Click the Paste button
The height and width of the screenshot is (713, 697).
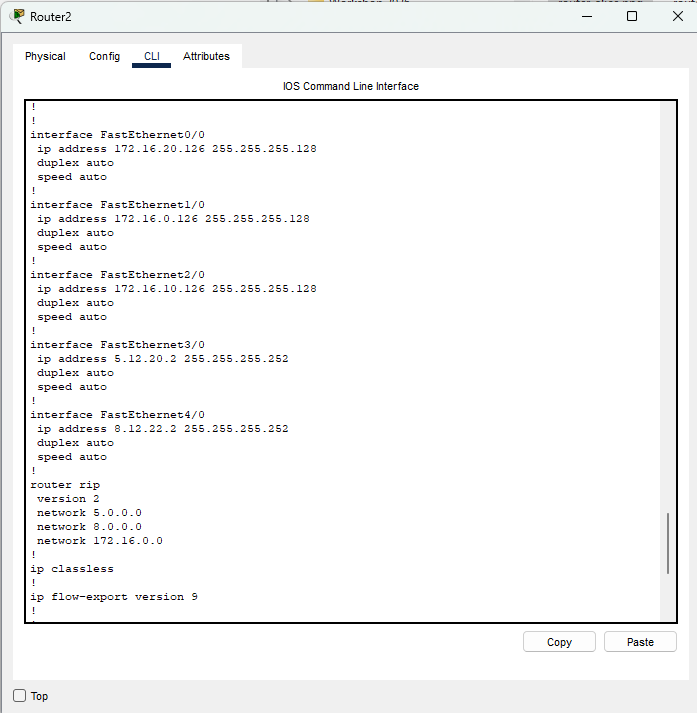(x=640, y=642)
